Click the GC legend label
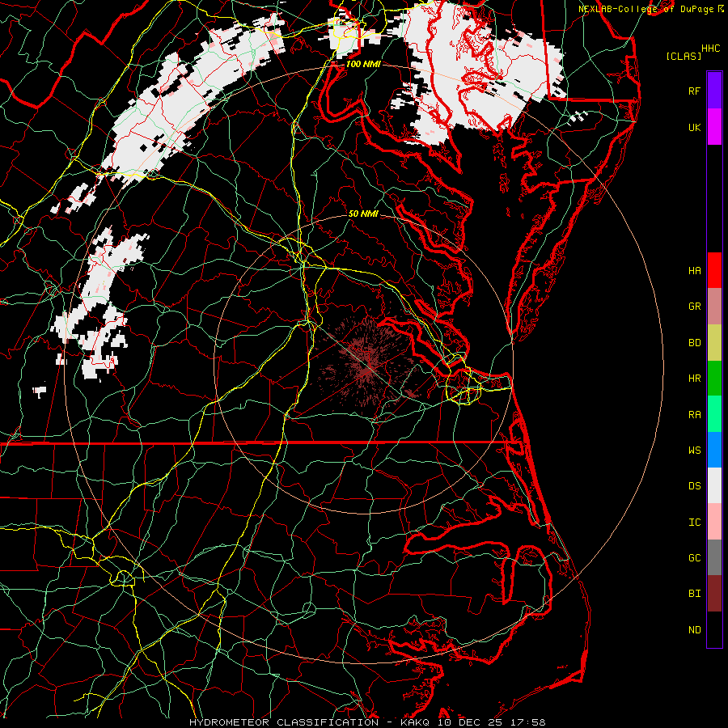This screenshot has width=728, height=728. (694, 558)
